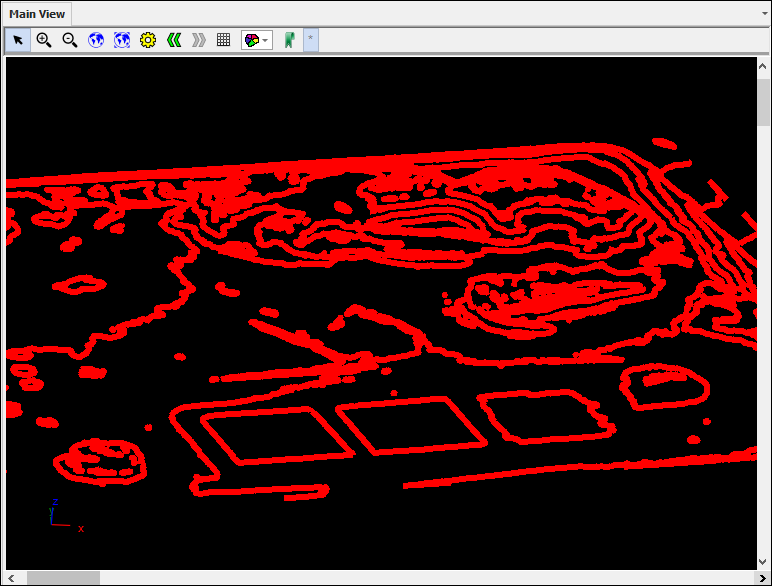Click the vertical scrollbar down arrow
Screen dimensions: 772x586
[x=763, y=562]
